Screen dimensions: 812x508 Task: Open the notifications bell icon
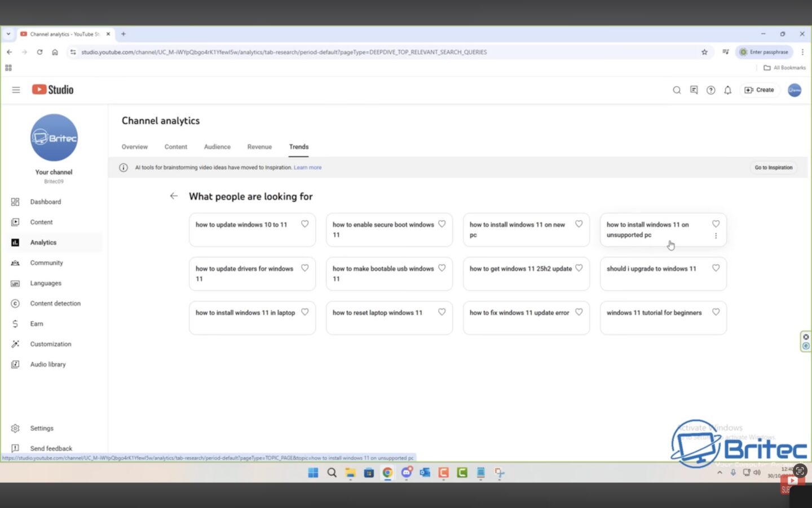(x=727, y=90)
